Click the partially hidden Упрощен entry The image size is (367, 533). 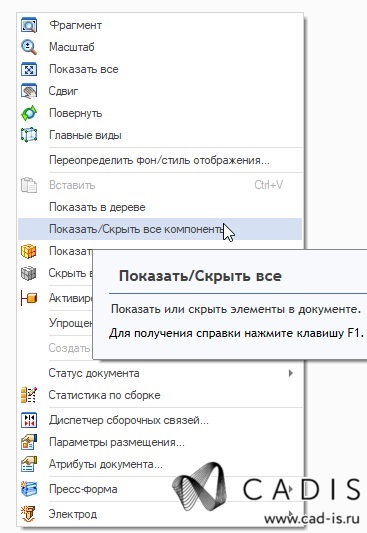click(70, 323)
